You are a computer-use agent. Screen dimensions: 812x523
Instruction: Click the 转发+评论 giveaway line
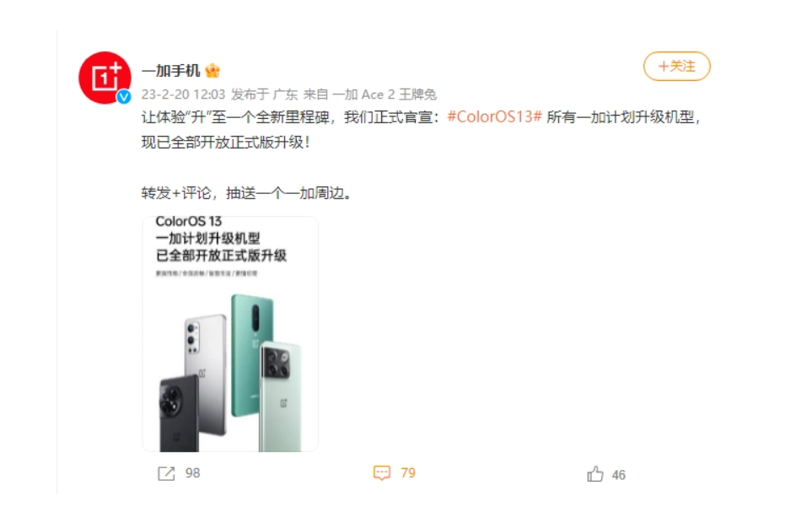click(x=246, y=193)
